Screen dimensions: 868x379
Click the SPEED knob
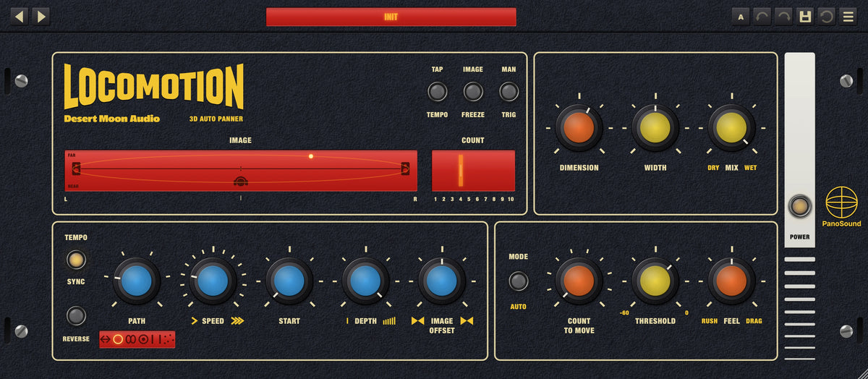213,281
